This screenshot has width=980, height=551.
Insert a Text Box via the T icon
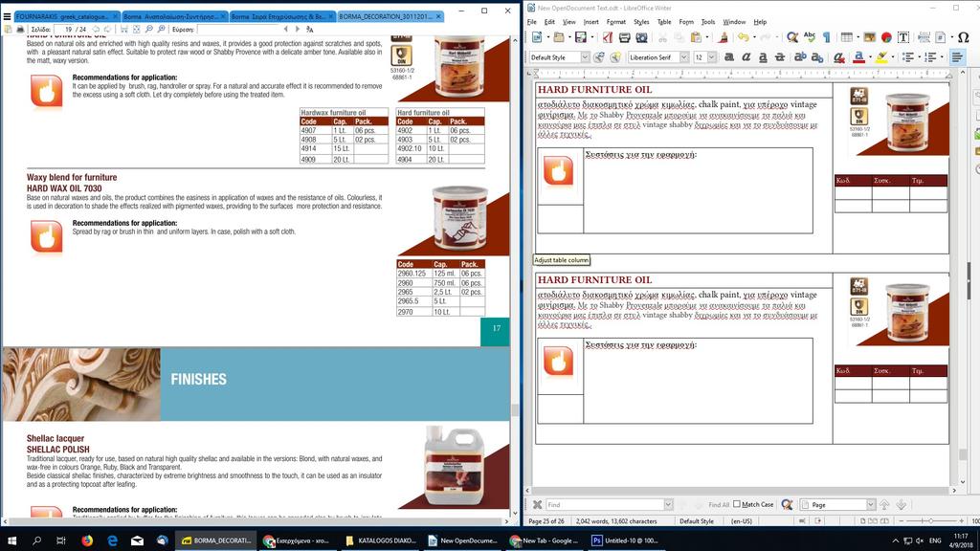pos(903,38)
